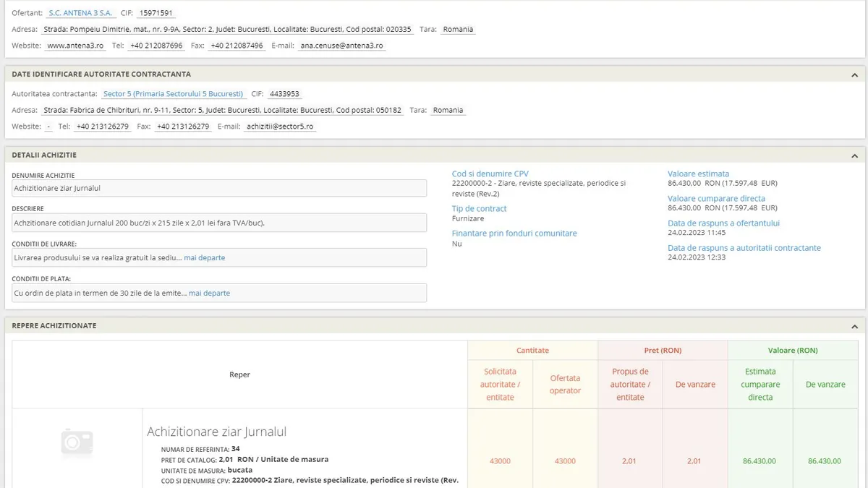Click the achizitii@sector5.ro email value

click(279, 127)
